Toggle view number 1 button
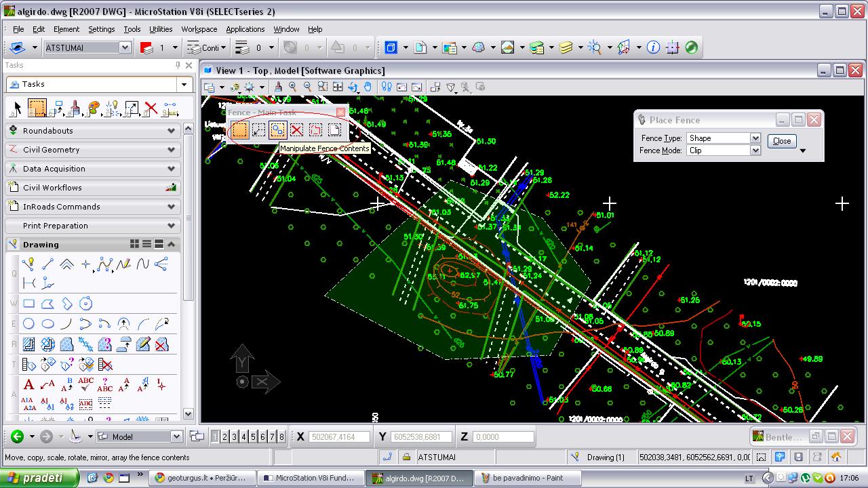The width and height of the screenshot is (868, 488). tap(215, 437)
